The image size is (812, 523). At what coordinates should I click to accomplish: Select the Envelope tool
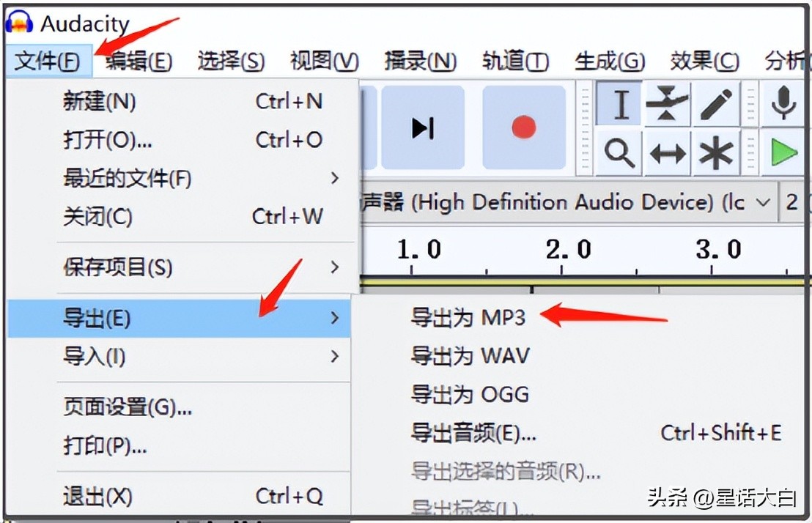668,103
